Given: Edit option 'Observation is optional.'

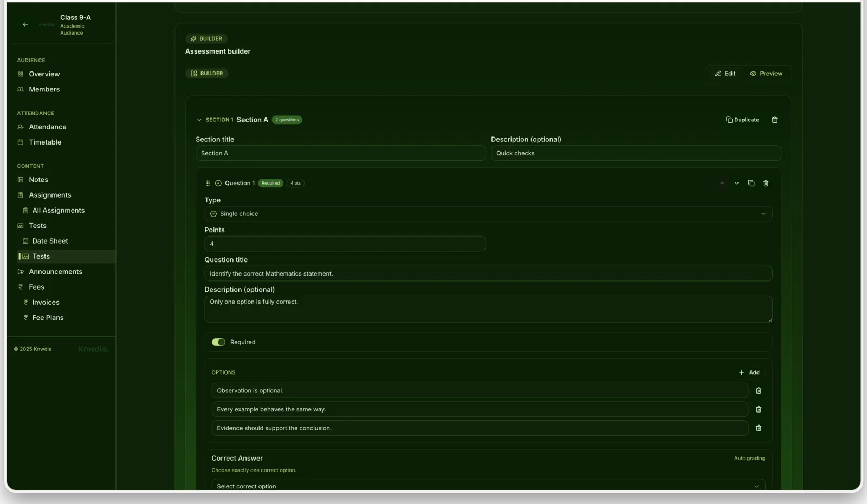Looking at the screenshot, I should (480, 391).
